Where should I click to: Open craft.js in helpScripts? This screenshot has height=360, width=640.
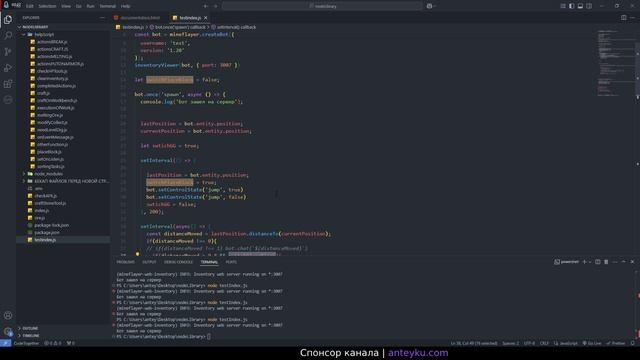[43, 93]
